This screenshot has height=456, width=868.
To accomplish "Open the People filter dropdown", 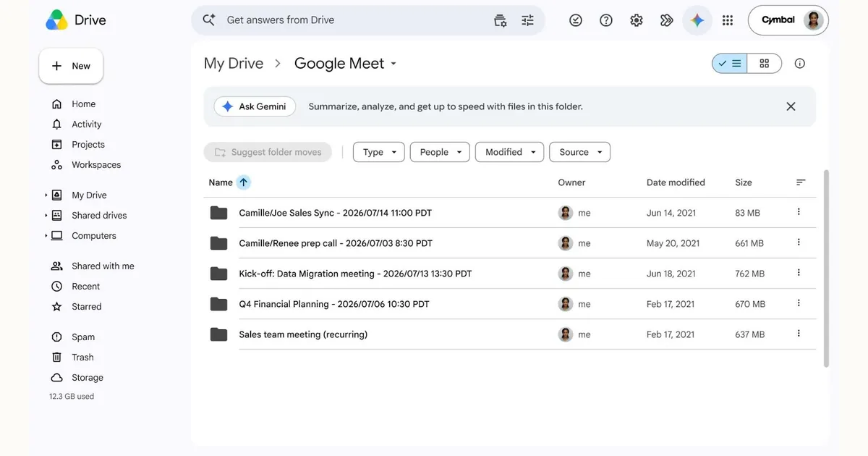I will [x=440, y=152].
